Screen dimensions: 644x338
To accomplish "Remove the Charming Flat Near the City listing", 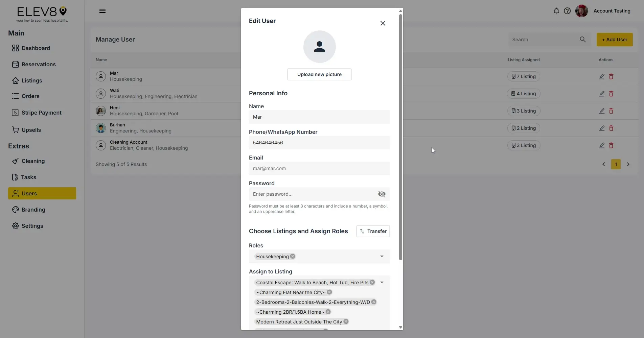I will coord(329,292).
